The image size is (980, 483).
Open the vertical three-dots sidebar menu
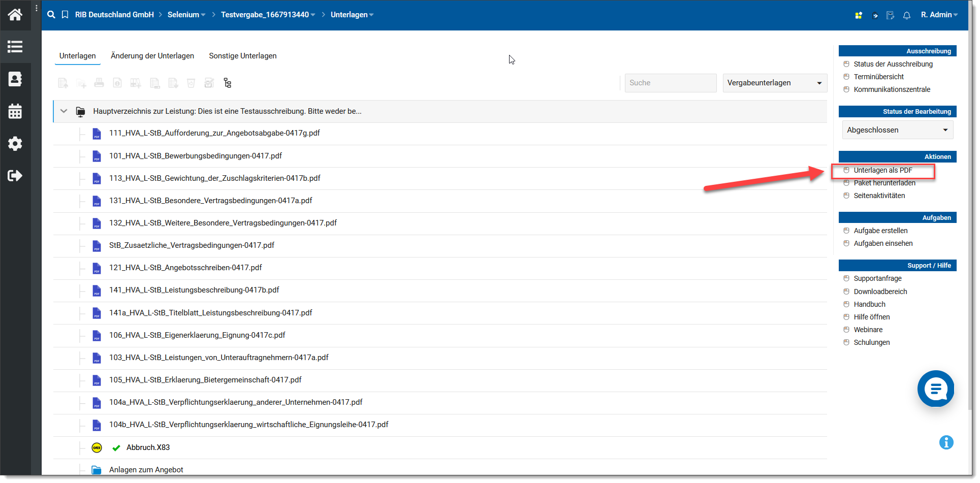[37, 8]
